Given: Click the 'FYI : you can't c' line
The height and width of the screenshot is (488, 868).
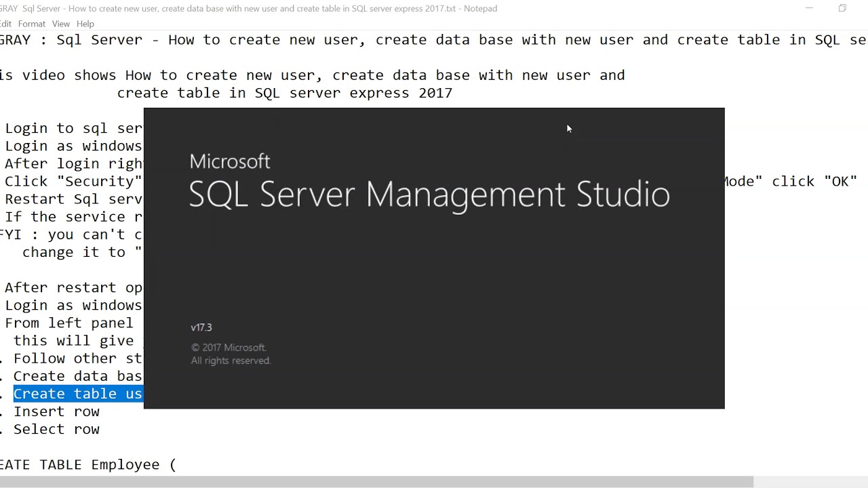Looking at the screenshot, I should [x=71, y=235].
